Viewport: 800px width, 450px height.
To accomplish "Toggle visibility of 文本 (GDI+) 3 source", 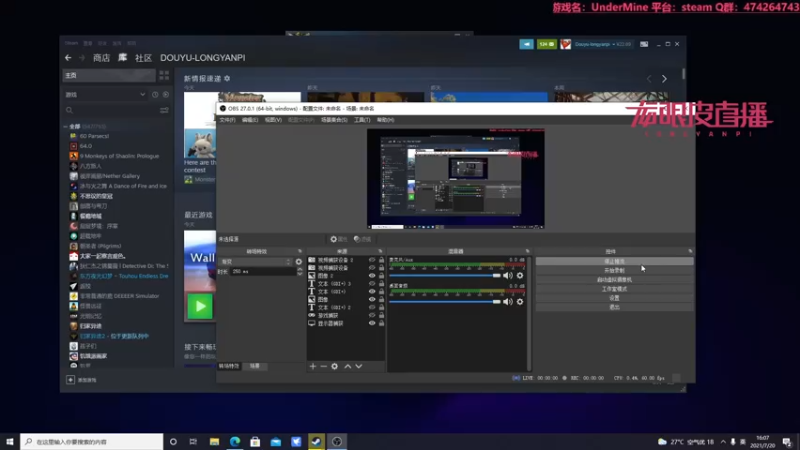I will click(372, 283).
